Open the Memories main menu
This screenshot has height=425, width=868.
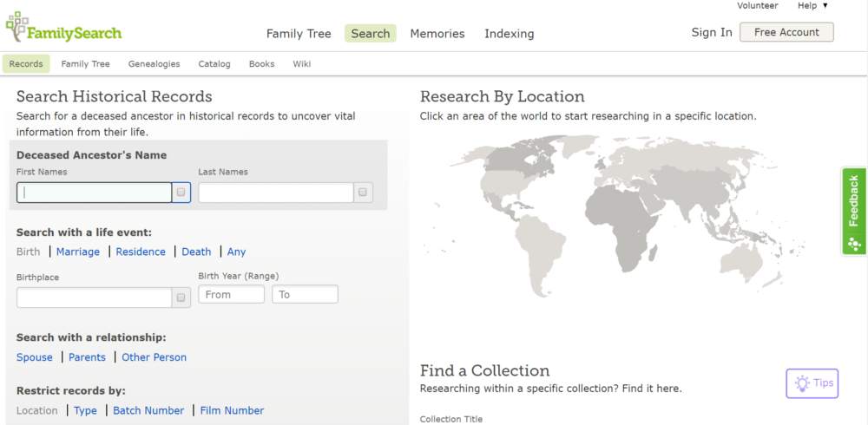[x=437, y=34]
